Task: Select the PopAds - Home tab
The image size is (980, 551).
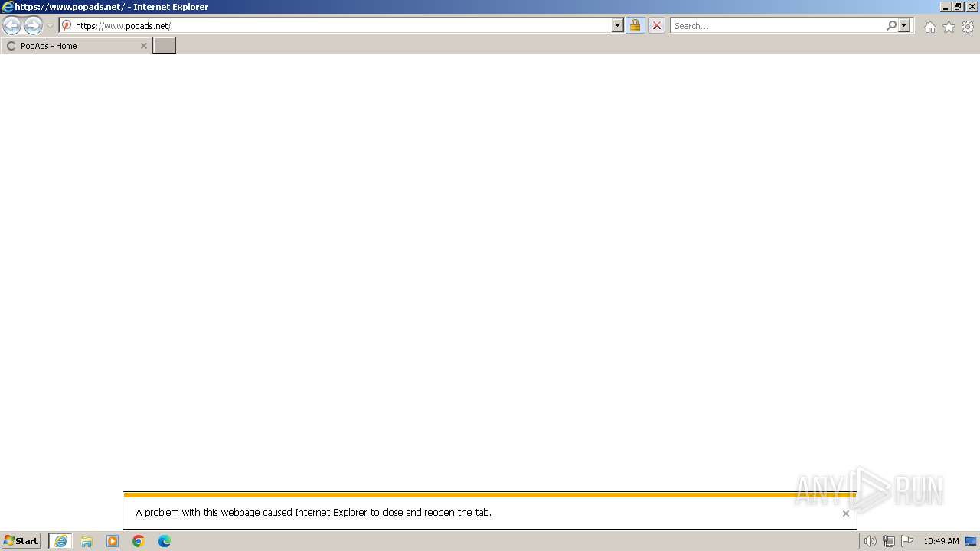Action: point(76,46)
